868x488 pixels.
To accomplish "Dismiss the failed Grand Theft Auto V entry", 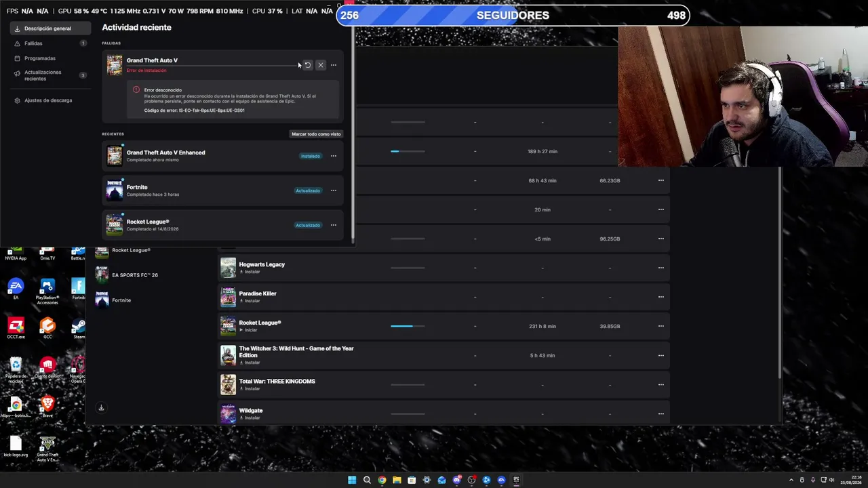I will [321, 65].
